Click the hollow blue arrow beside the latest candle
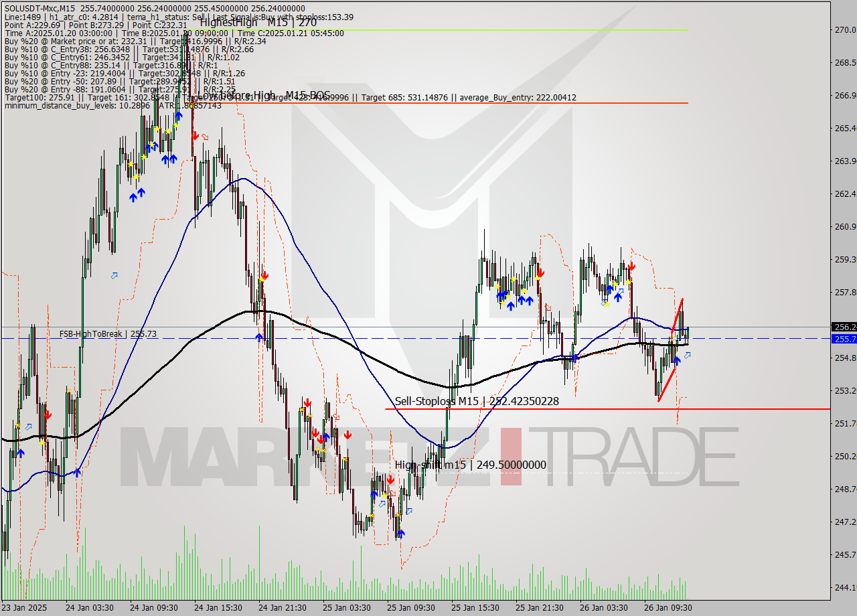857x616 pixels. [x=687, y=356]
